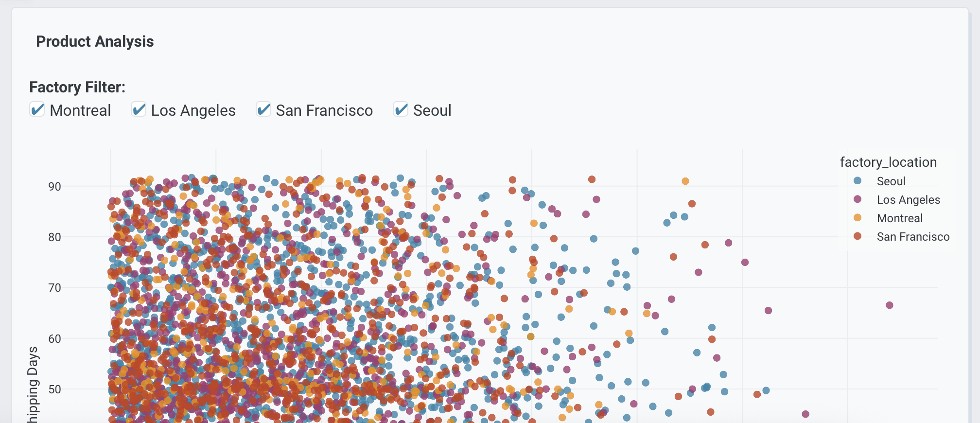Viewport: 980px width, 423px height.
Task: Click the Product Analysis heading
Action: tap(95, 42)
